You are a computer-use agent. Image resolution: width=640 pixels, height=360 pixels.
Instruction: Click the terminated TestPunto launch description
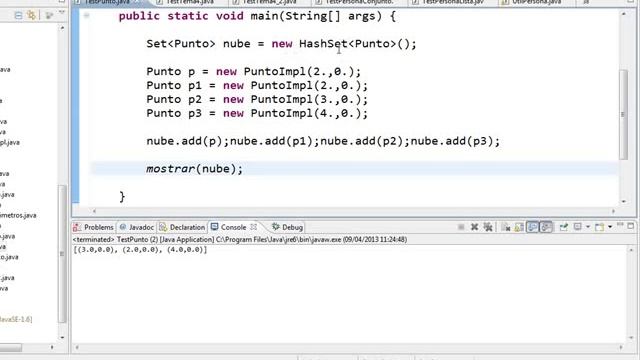(x=240, y=240)
